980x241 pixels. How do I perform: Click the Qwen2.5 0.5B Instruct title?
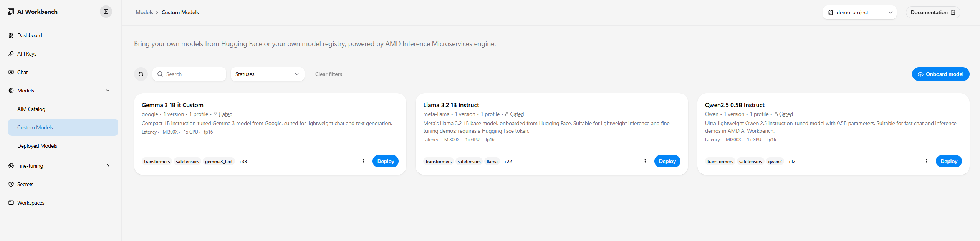point(735,105)
